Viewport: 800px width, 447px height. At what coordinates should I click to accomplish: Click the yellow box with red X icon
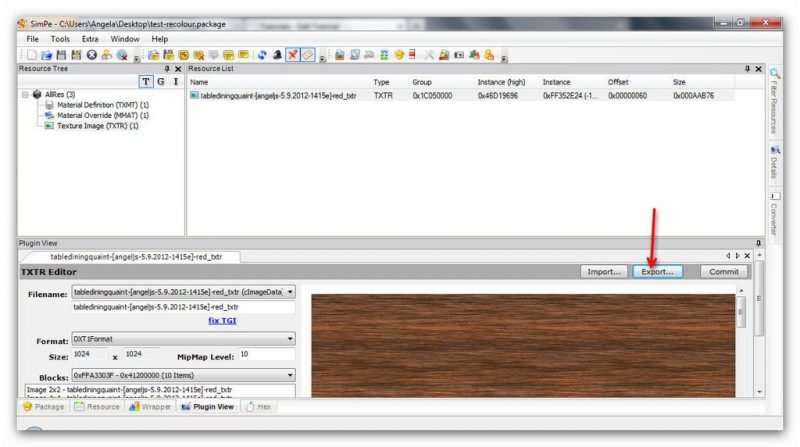pyautogui.click(x=198, y=55)
